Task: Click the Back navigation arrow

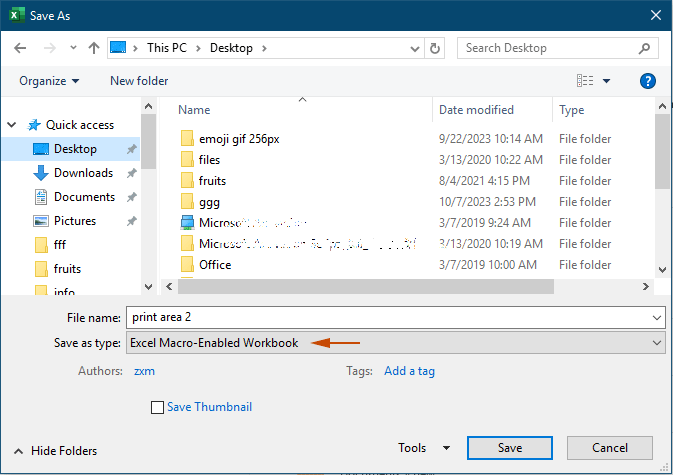Action: click(x=20, y=48)
